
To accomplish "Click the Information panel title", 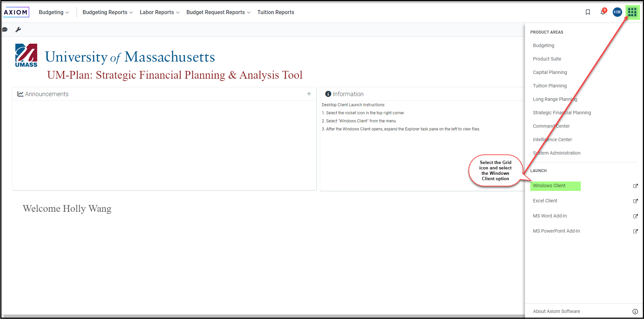I will pyautogui.click(x=348, y=94).
